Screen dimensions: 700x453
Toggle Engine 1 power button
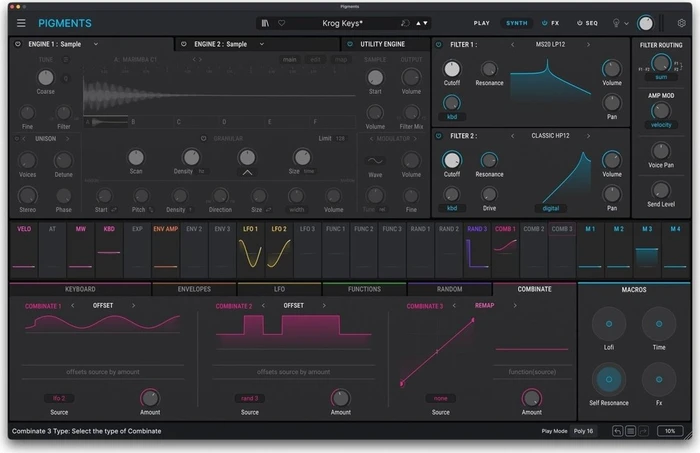click(18, 44)
